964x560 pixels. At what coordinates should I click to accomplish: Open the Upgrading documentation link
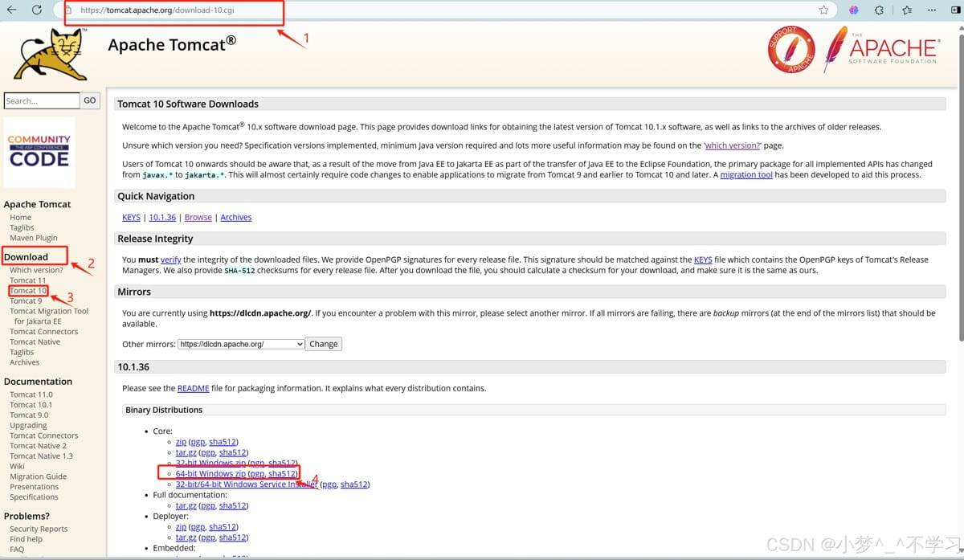click(28, 425)
